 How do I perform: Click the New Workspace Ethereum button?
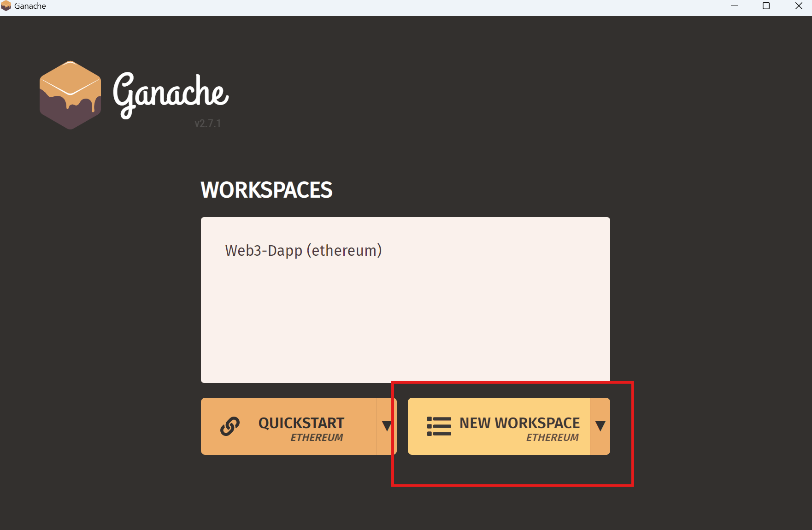(x=499, y=426)
